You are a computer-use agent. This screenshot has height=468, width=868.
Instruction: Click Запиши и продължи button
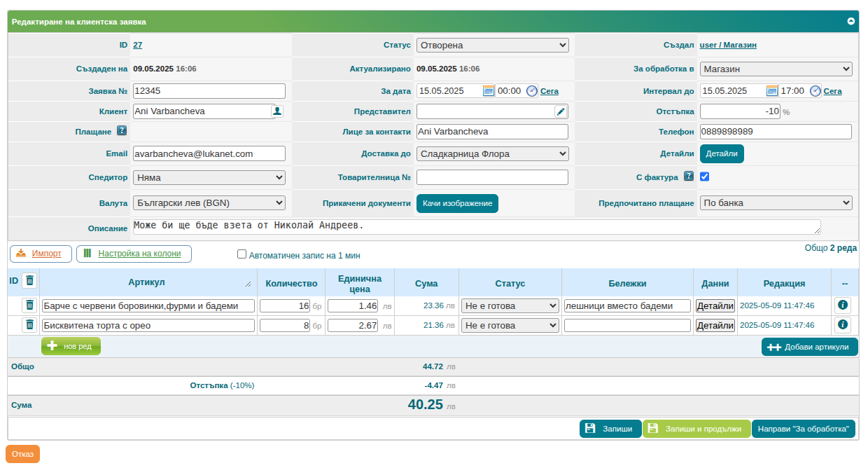coord(696,429)
